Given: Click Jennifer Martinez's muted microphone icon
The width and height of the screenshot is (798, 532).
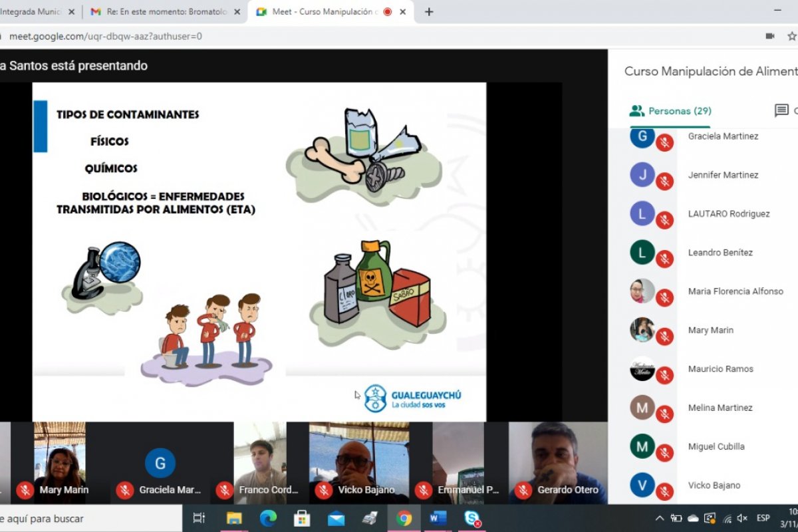Looking at the screenshot, I should [664, 182].
